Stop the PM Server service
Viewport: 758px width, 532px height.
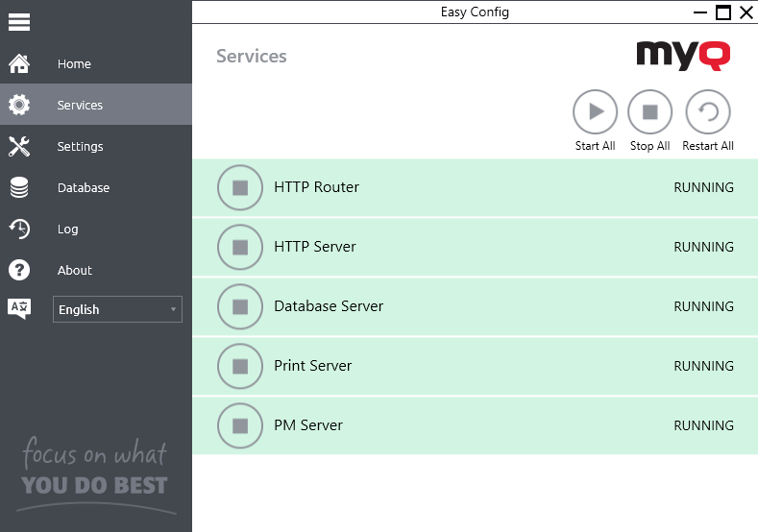(x=240, y=426)
